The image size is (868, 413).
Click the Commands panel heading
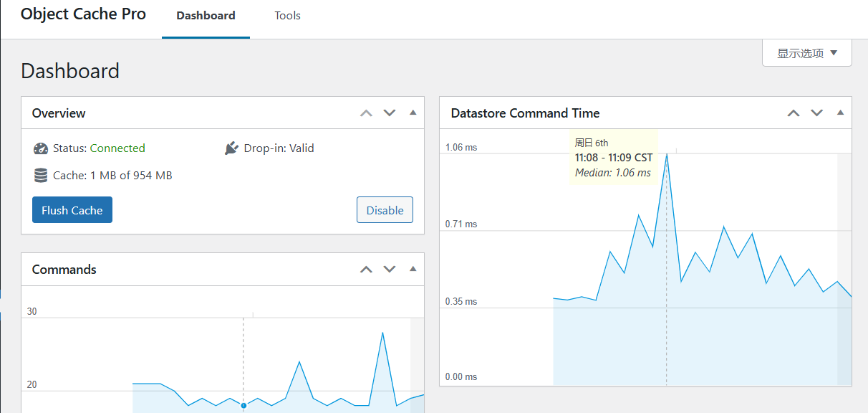(64, 270)
